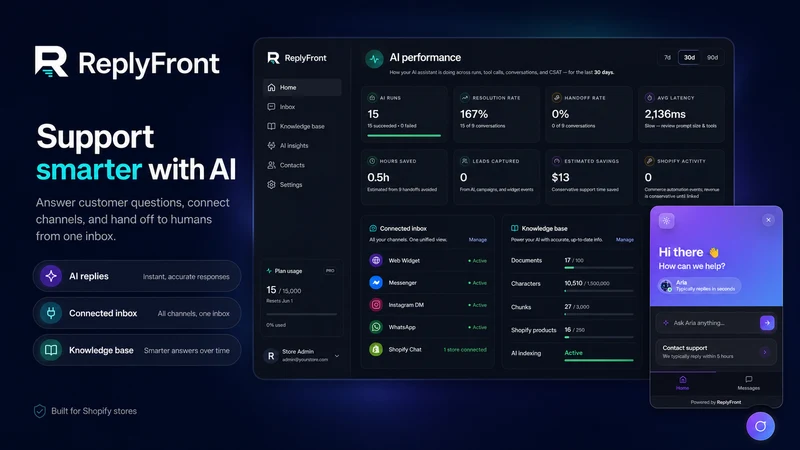Click the Handoff Rate card icon

[557, 97]
